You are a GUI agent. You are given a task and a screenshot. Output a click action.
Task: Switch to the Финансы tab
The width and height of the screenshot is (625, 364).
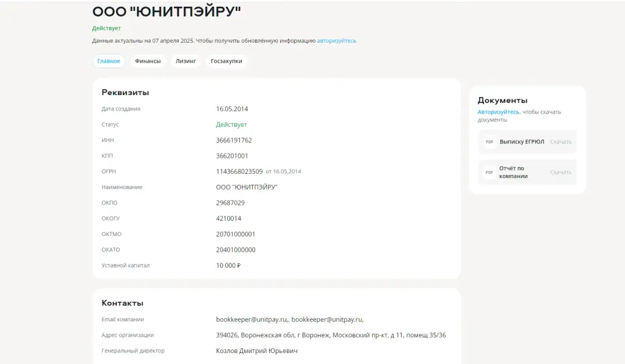tap(148, 61)
